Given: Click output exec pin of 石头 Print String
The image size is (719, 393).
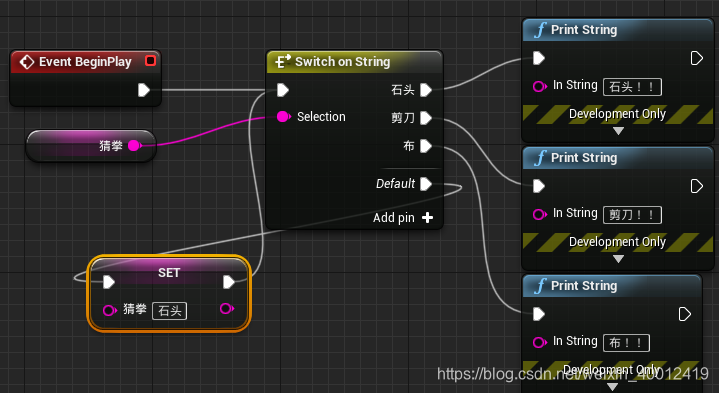Looking at the screenshot, I should (697, 58).
